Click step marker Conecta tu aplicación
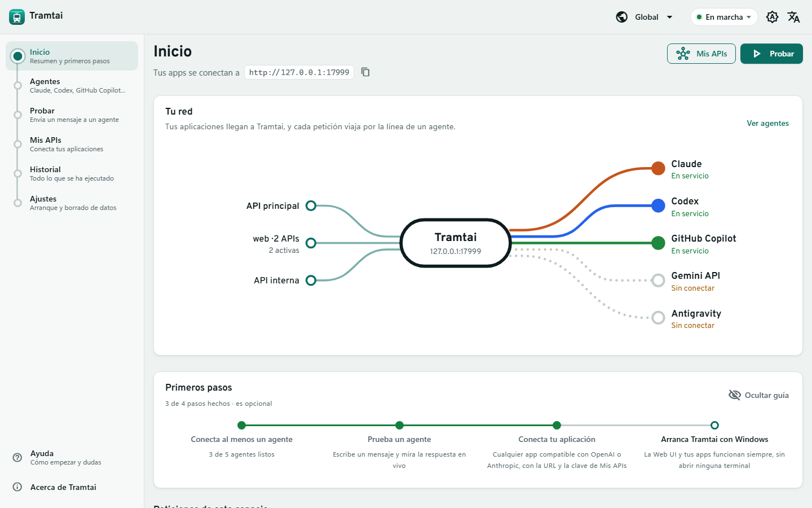812x508 pixels. [x=557, y=425]
